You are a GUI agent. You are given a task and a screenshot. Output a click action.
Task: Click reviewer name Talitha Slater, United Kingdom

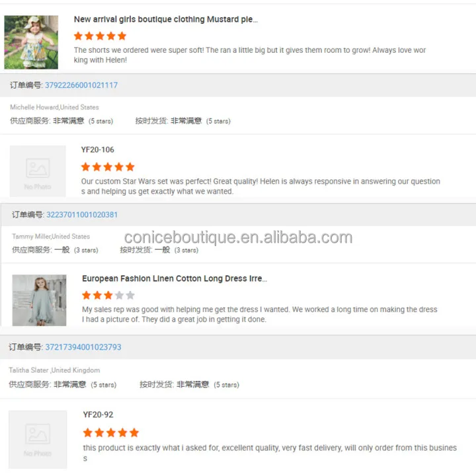[x=54, y=370]
